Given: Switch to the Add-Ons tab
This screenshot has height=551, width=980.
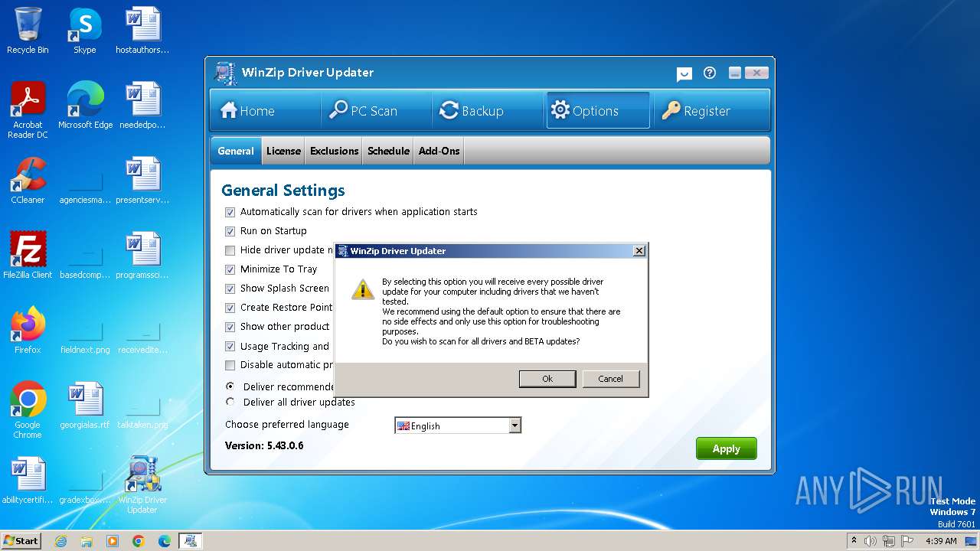Looking at the screenshot, I should point(439,151).
